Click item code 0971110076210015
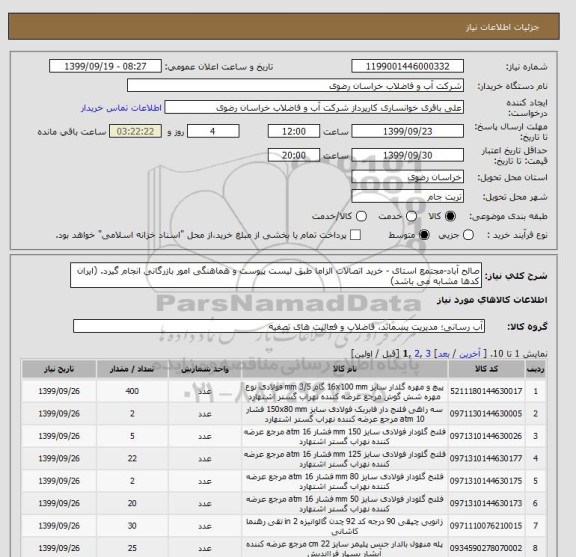Screen dimensions: 576x557 (x=486, y=526)
